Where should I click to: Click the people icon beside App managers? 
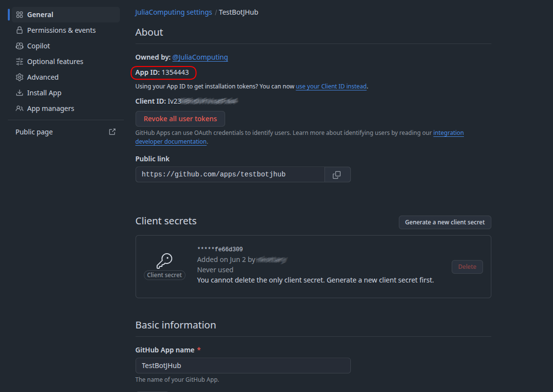coord(20,109)
